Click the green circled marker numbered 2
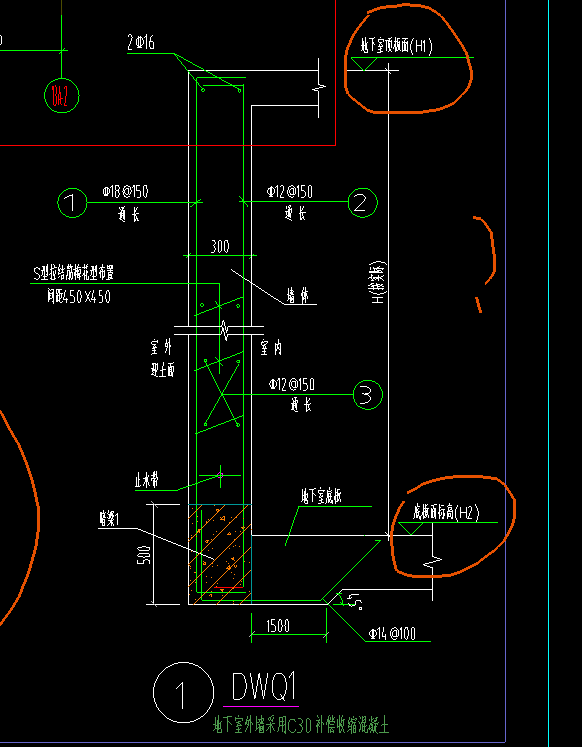The width and height of the screenshot is (582, 747). coord(363,202)
